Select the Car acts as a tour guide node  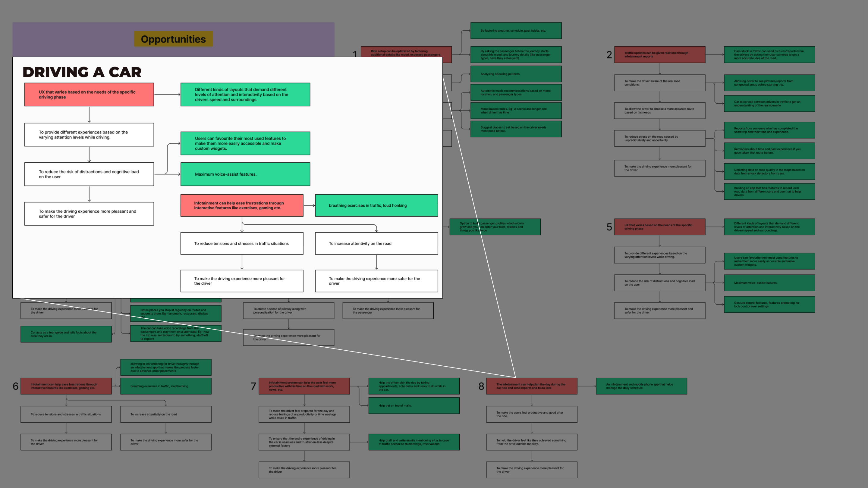[66, 334]
